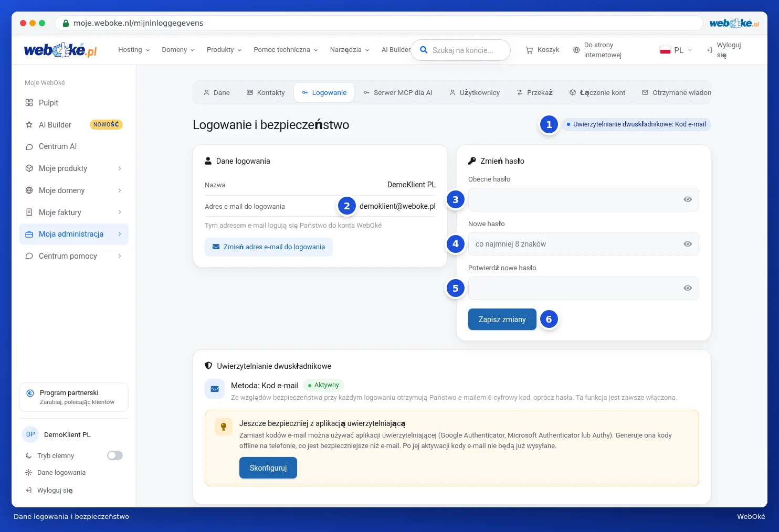Click the Pulpit dashboard grid icon

[x=29, y=103]
